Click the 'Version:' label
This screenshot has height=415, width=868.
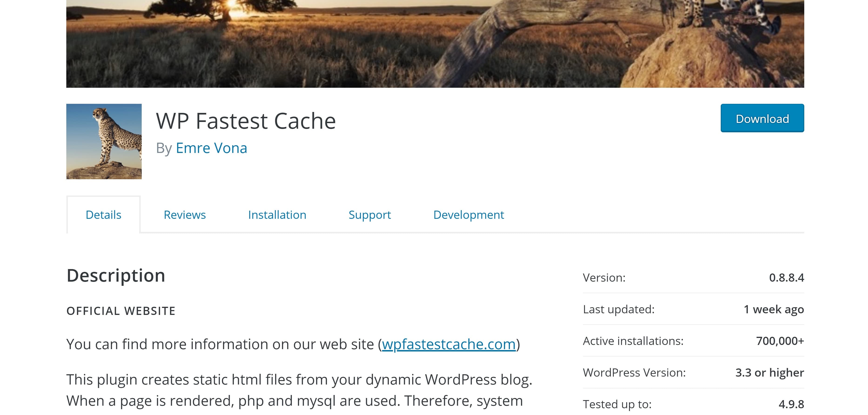pos(604,278)
